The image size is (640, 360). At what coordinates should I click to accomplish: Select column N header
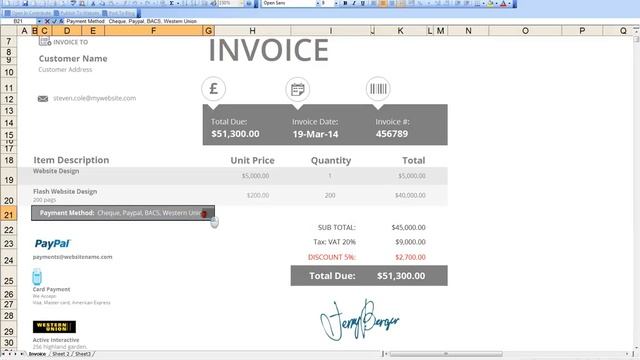coord(468,31)
